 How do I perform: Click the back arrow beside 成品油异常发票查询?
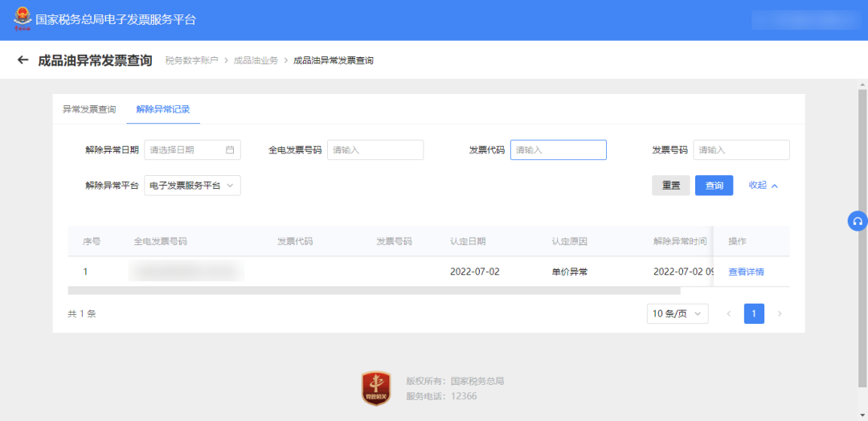coord(23,59)
